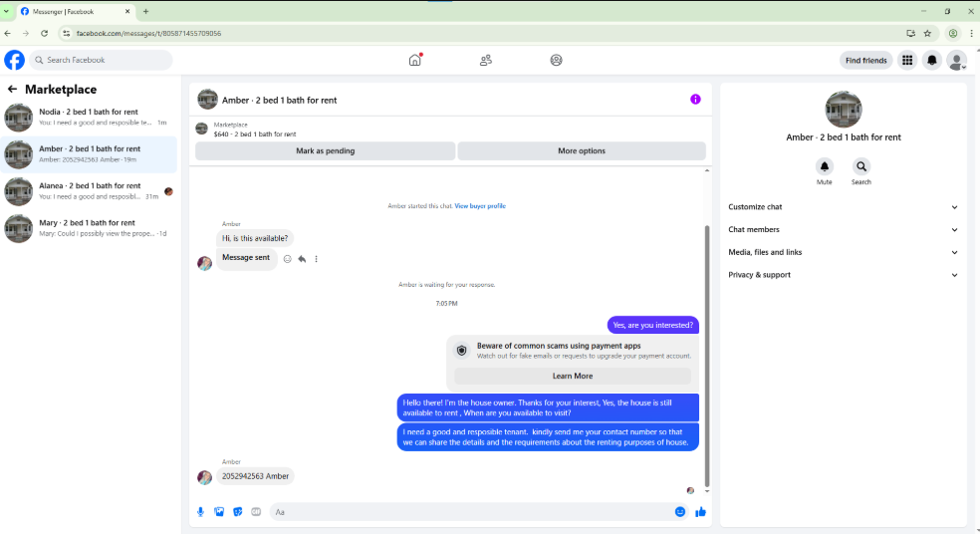Open Chrome three-dot menu
The height and width of the screenshot is (534, 980).
click(x=971, y=33)
